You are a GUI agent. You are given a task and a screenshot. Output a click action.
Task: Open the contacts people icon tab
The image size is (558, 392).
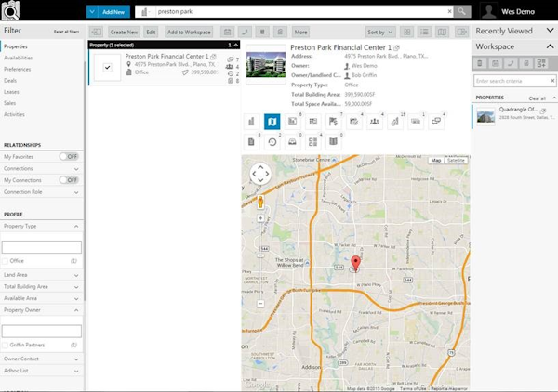(x=373, y=122)
